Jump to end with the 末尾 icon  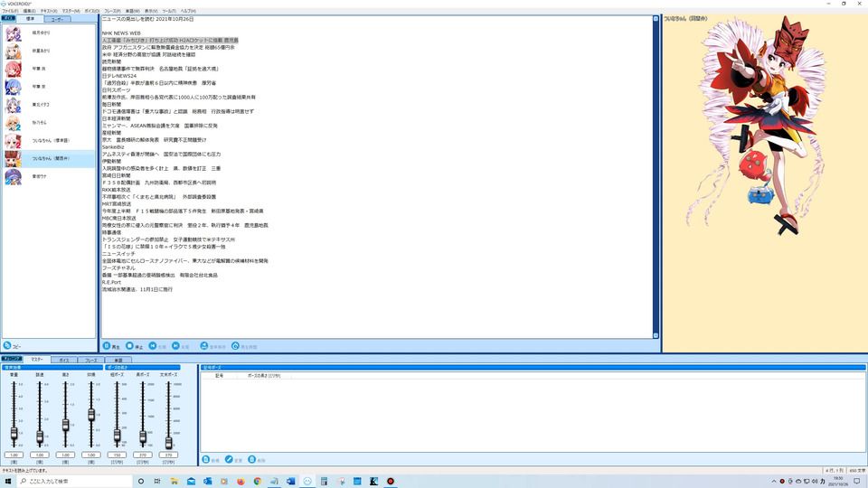[175, 346]
